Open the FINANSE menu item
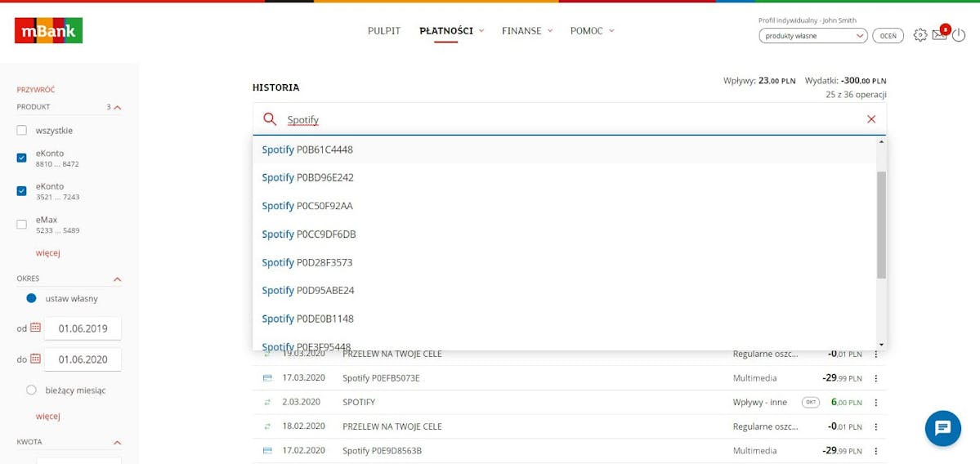The height and width of the screenshot is (464, 980). [521, 30]
